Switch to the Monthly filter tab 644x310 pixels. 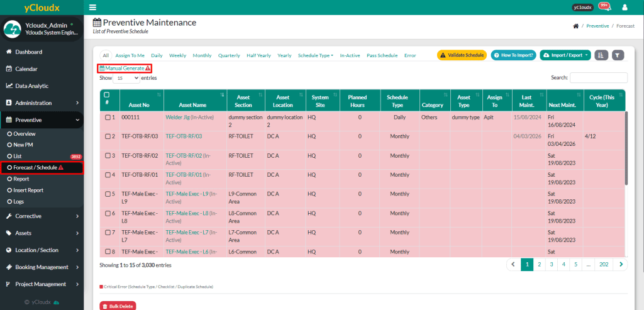[202, 55]
